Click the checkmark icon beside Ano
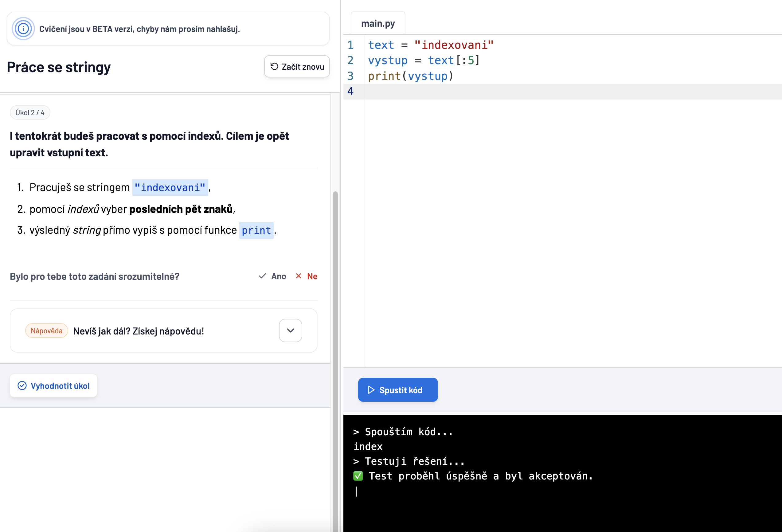The height and width of the screenshot is (532, 782). pos(263,276)
